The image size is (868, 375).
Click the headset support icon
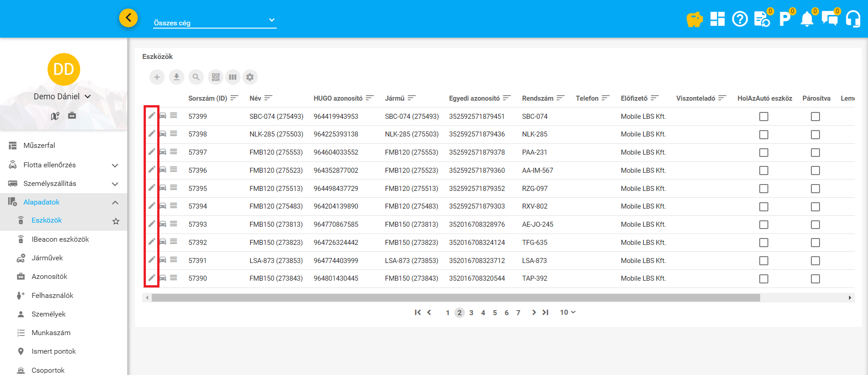[x=853, y=19]
